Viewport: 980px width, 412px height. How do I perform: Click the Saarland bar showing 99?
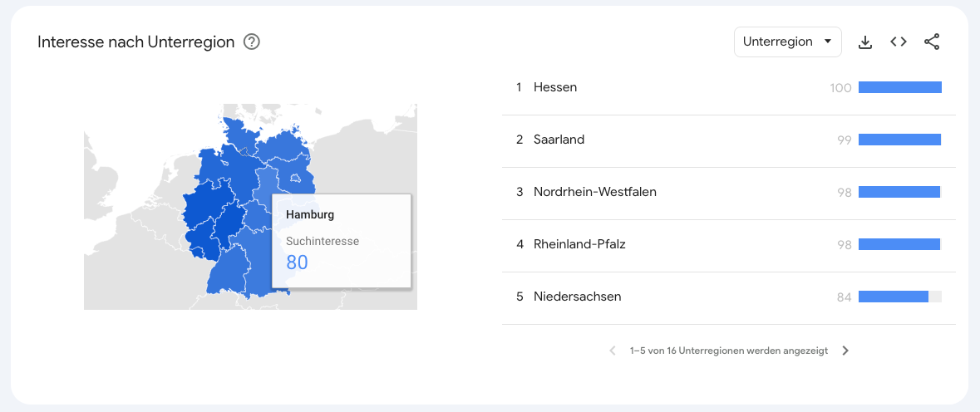coord(900,140)
